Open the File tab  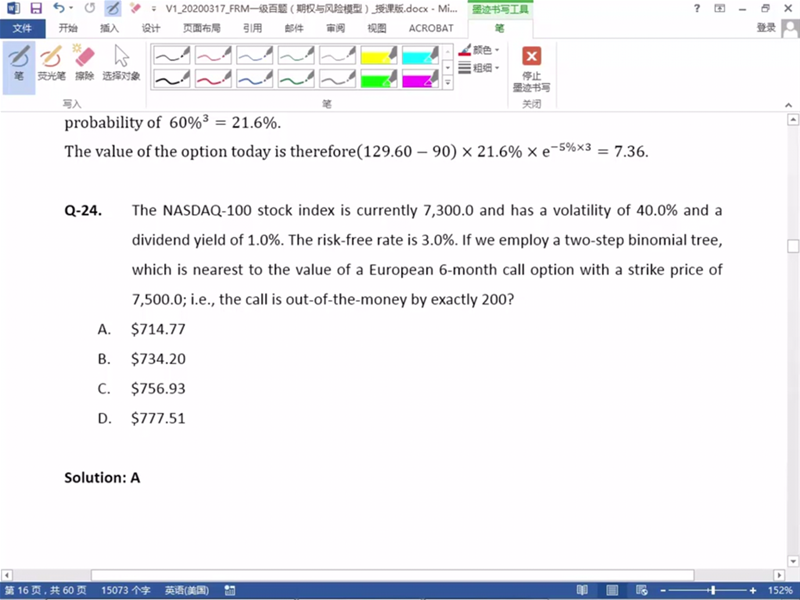pos(22,29)
